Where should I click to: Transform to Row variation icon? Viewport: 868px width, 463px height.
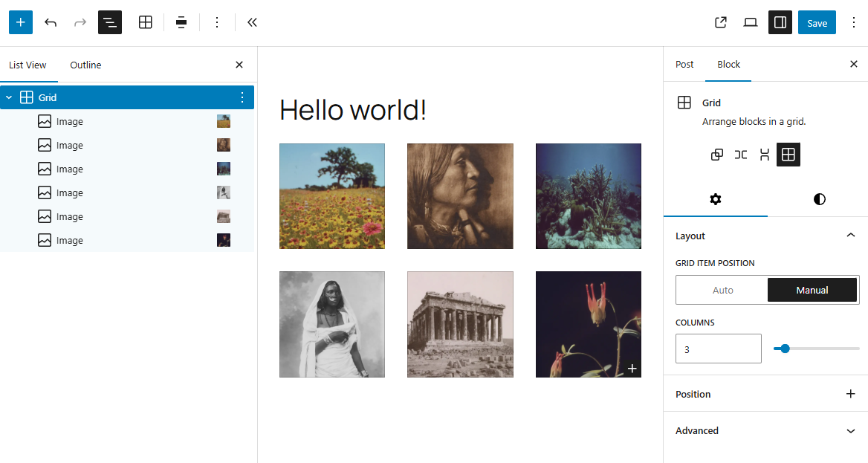(741, 155)
